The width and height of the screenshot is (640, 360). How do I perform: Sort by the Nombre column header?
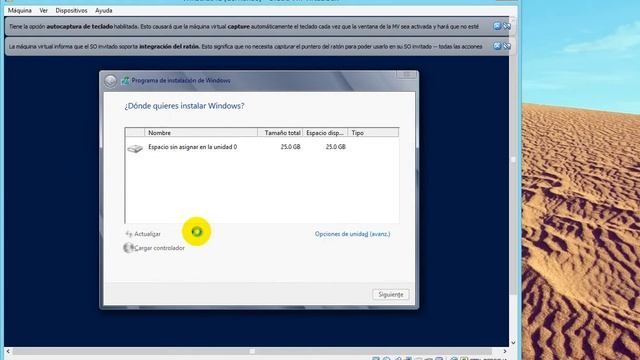coord(201,133)
